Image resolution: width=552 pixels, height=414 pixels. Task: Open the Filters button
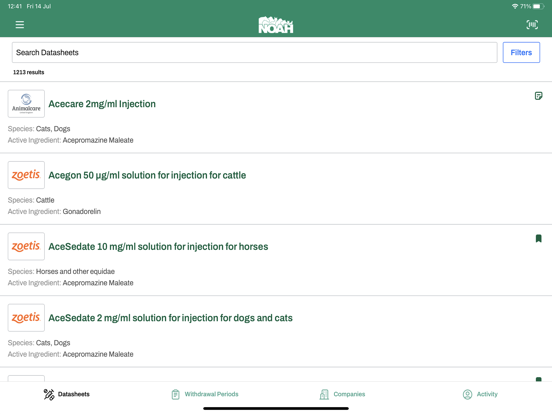(x=521, y=52)
